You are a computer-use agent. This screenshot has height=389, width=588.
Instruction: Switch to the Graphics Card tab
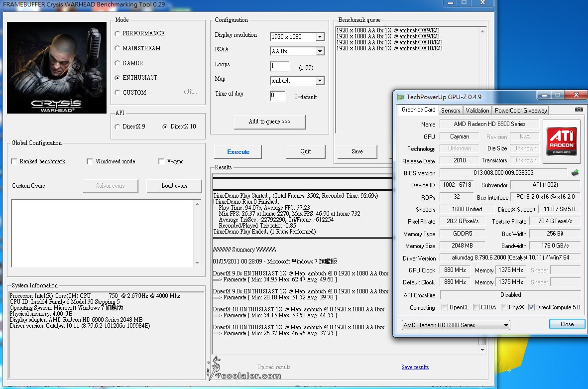418,110
